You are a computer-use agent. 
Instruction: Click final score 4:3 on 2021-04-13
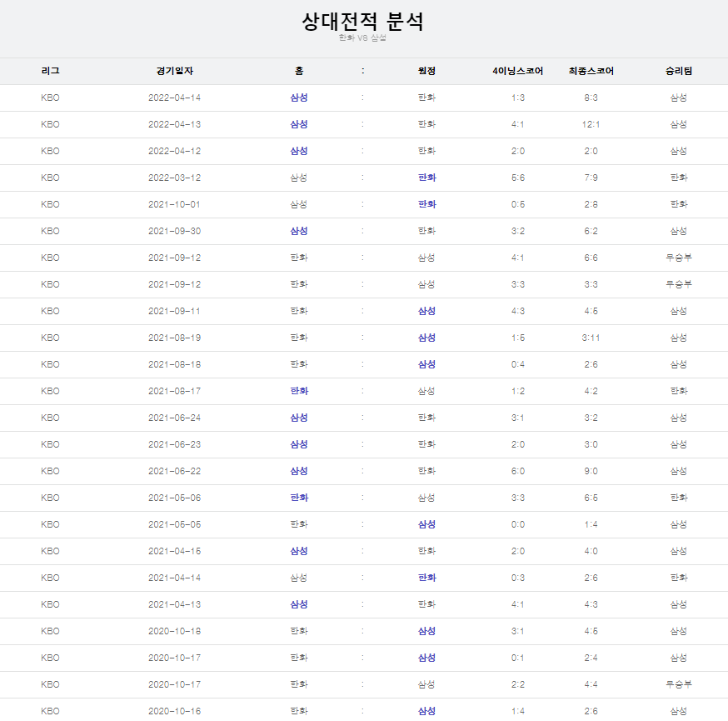[x=591, y=604]
